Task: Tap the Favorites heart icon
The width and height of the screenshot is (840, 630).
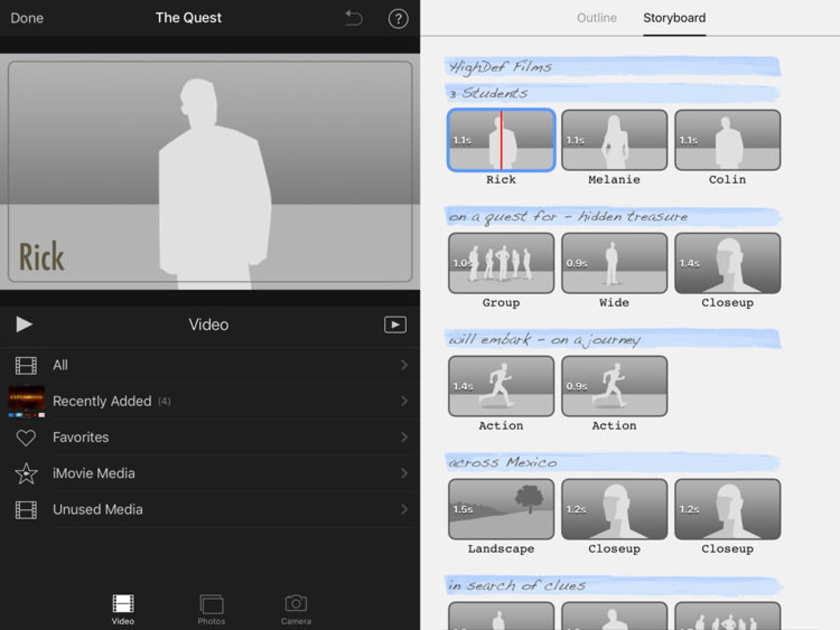Action: (x=26, y=437)
